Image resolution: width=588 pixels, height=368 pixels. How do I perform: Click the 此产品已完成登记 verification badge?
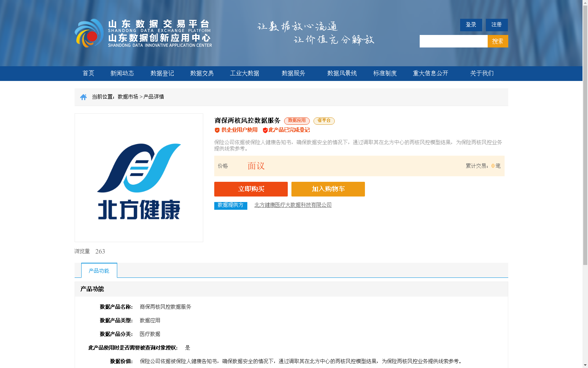coord(287,130)
